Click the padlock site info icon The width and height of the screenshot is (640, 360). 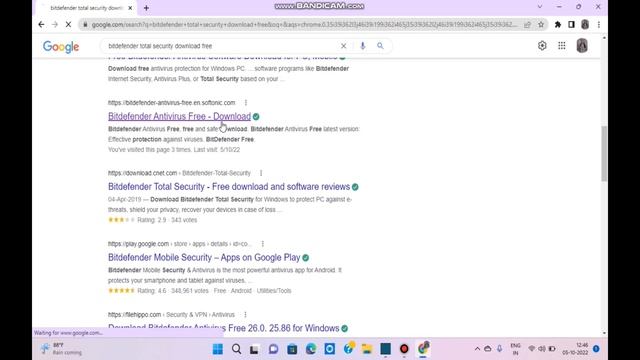[x=85, y=24]
